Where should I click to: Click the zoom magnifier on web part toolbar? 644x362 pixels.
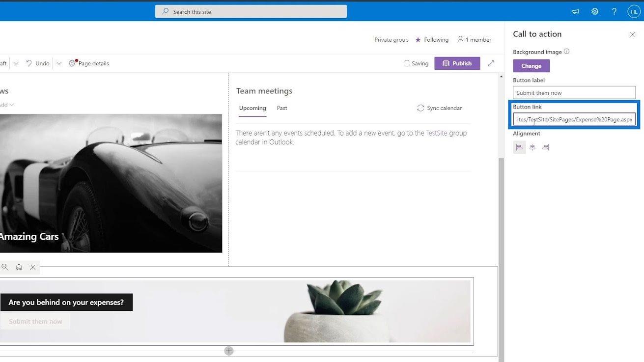(x=5, y=267)
